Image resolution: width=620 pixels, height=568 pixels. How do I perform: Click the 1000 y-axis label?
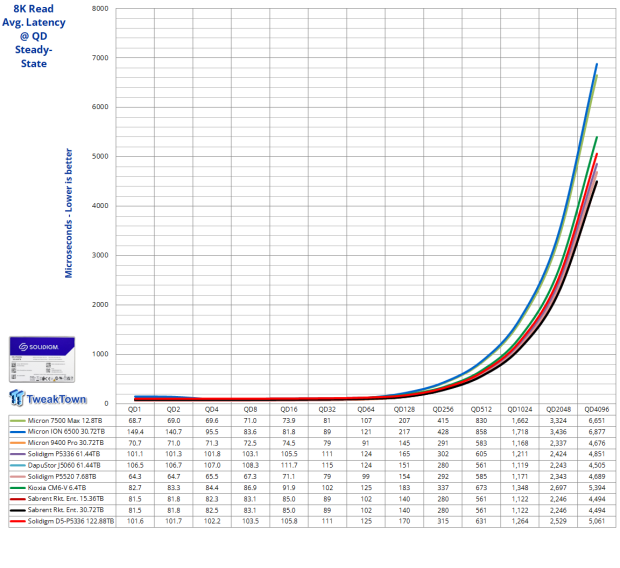click(100, 354)
